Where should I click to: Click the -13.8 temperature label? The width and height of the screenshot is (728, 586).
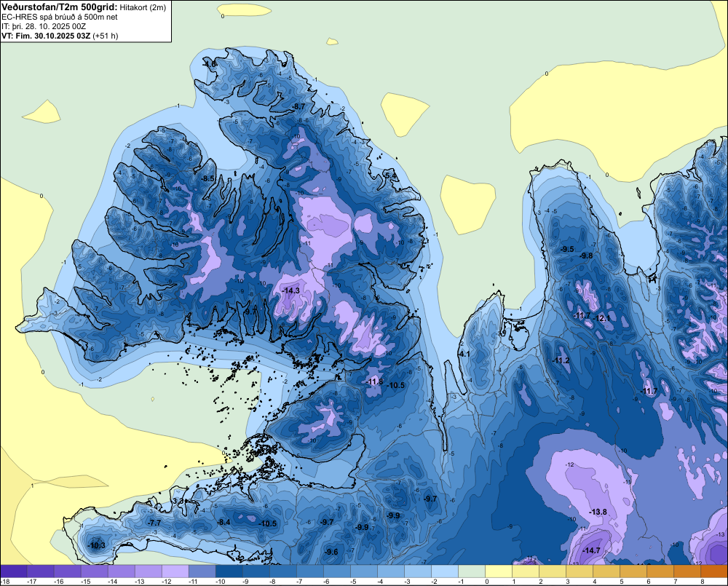tap(598, 512)
